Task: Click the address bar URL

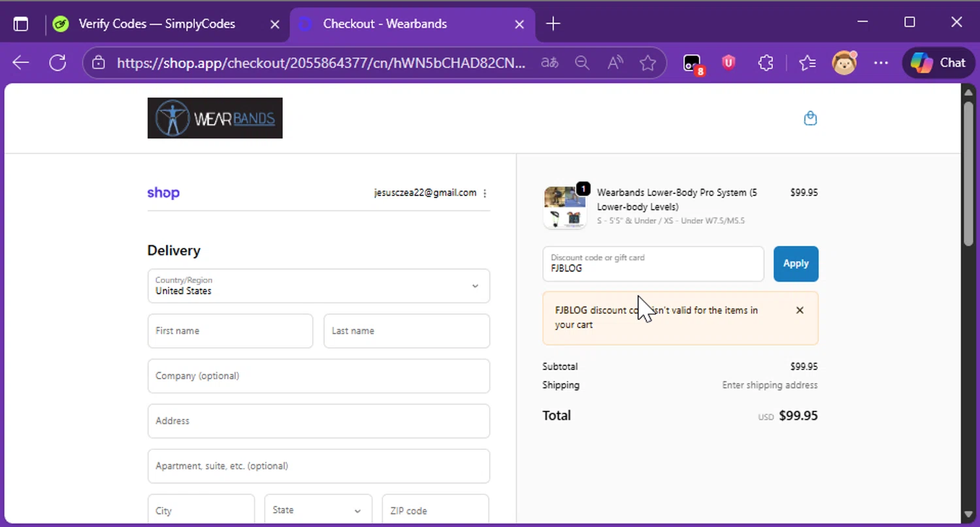Action: tap(321, 63)
